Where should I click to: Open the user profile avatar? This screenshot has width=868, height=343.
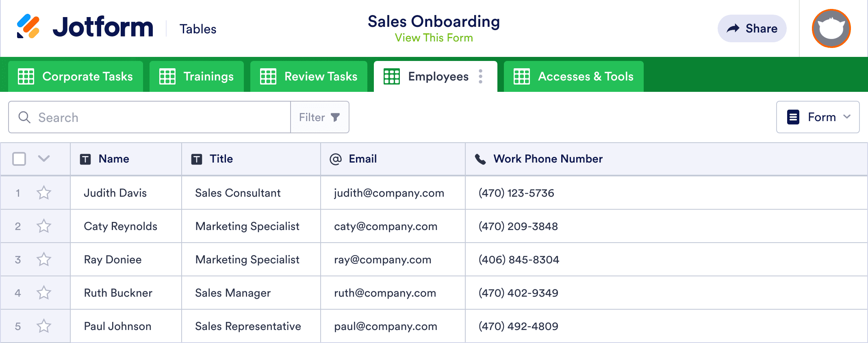point(831,28)
